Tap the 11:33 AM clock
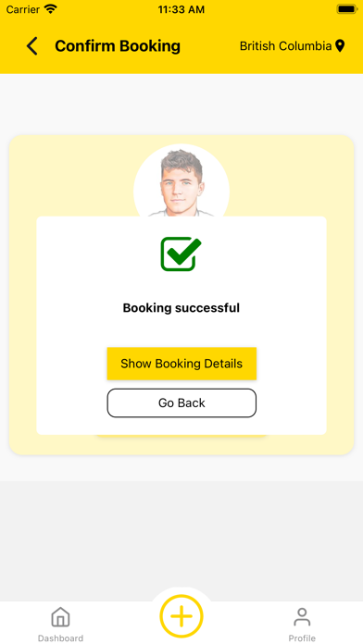363x644 pixels. pos(181,9)
